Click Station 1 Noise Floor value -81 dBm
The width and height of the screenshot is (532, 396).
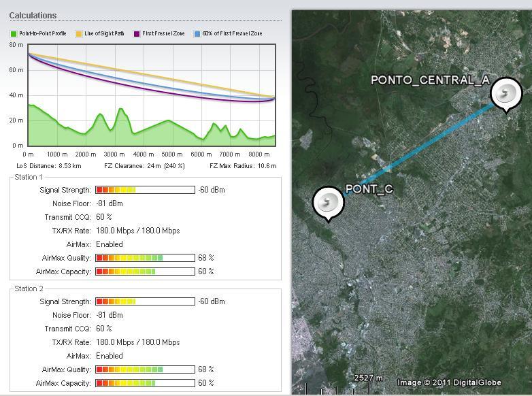tap(110, 203)
